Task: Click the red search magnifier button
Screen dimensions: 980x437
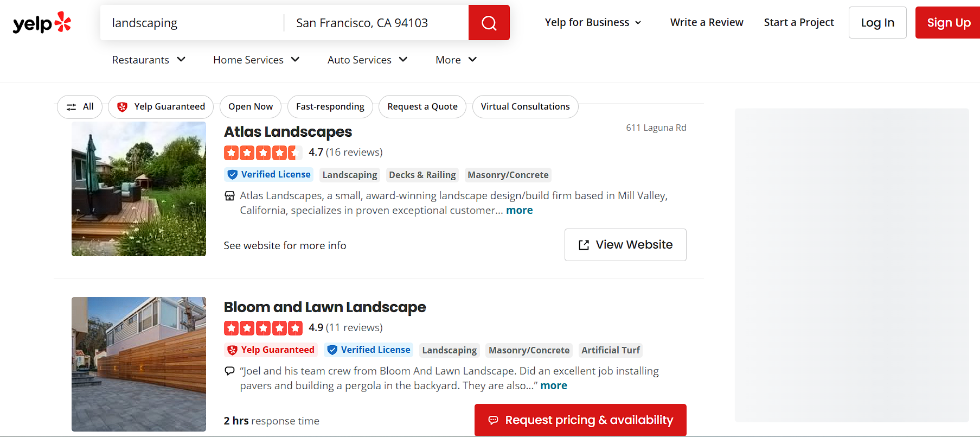Action: pyautogui.click(x=489, y=23)
